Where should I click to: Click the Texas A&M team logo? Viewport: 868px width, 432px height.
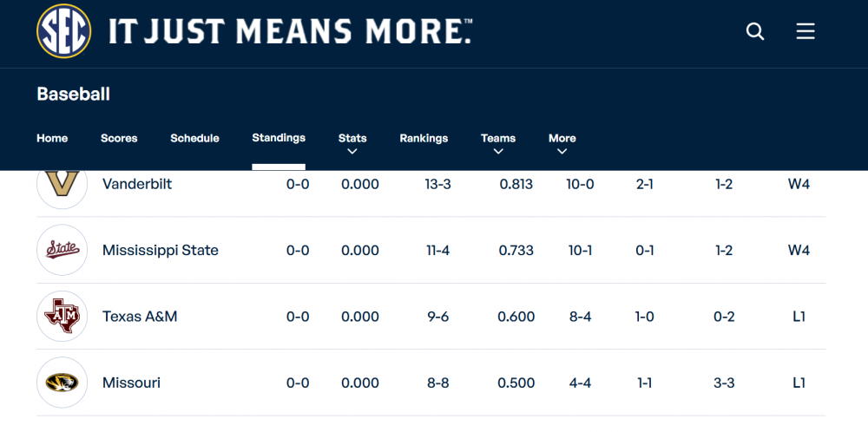(x=62, y=317)
